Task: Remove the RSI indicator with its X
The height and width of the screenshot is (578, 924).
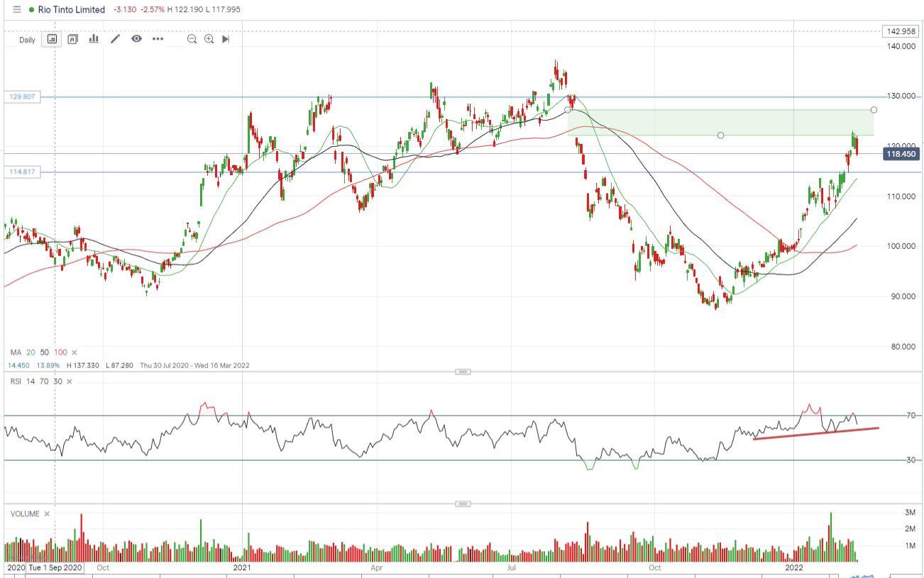Action: point(69,382)
